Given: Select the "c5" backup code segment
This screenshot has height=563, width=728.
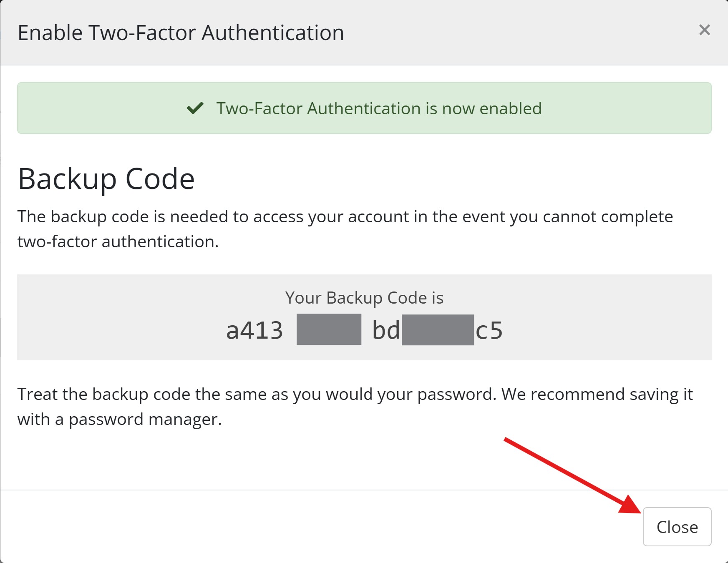Looking at the screenshot, I should click(x=489, y=330).
